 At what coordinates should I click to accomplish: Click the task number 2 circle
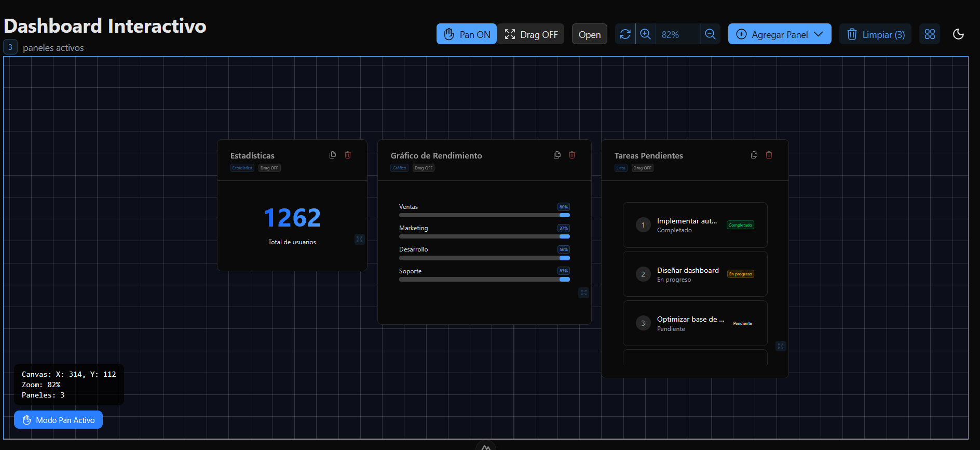[643, 274]
